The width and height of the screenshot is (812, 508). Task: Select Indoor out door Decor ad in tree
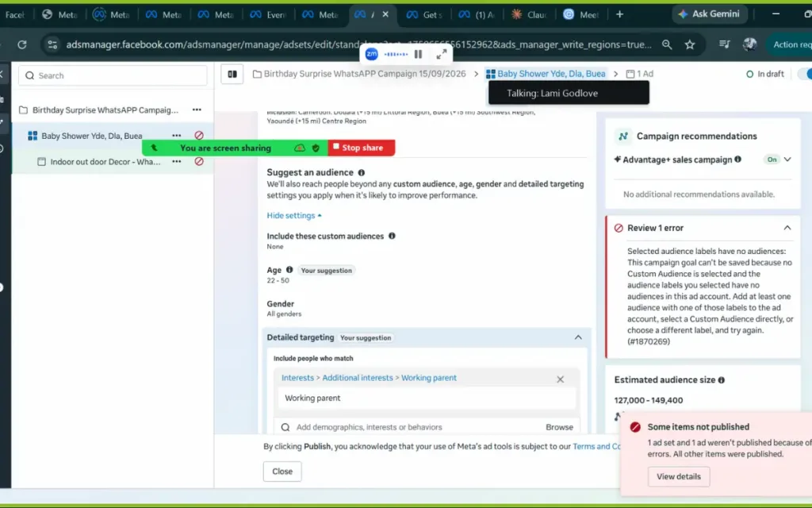tap(105, 162)
